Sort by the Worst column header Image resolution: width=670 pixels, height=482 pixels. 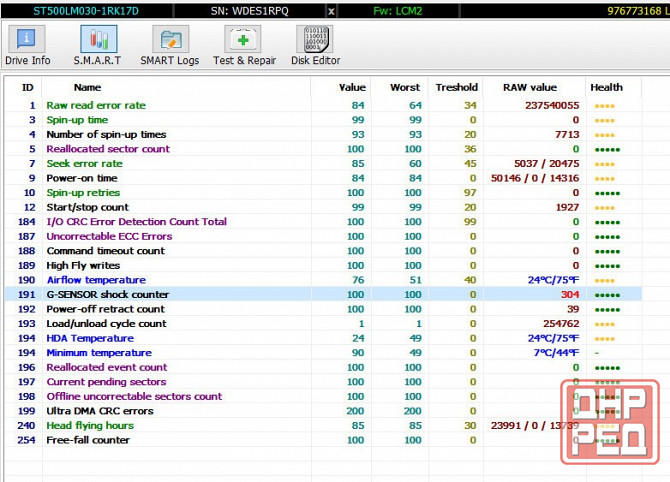[x=405, y=87]
